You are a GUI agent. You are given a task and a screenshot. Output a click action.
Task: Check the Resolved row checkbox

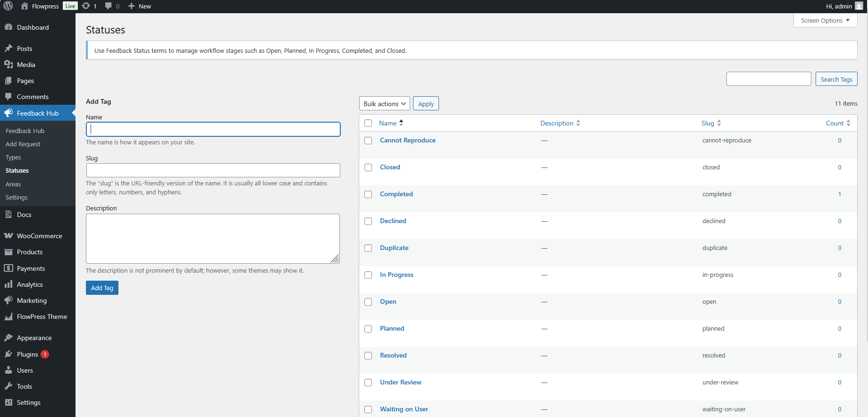368,356
